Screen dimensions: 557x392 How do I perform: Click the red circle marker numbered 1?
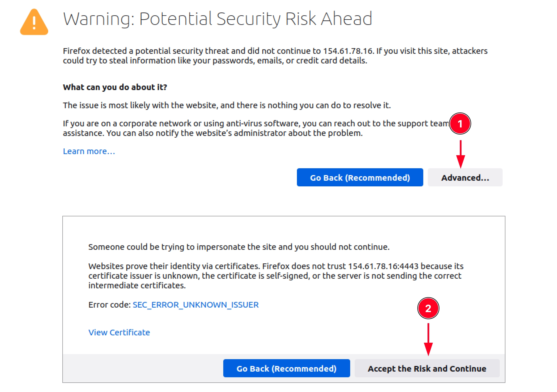pos(460,123)
